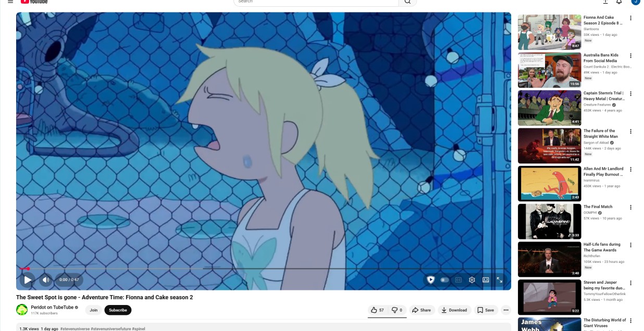Play the Fionna and Cake video
Screen dimensions: 644x331
tap(28, 279)
